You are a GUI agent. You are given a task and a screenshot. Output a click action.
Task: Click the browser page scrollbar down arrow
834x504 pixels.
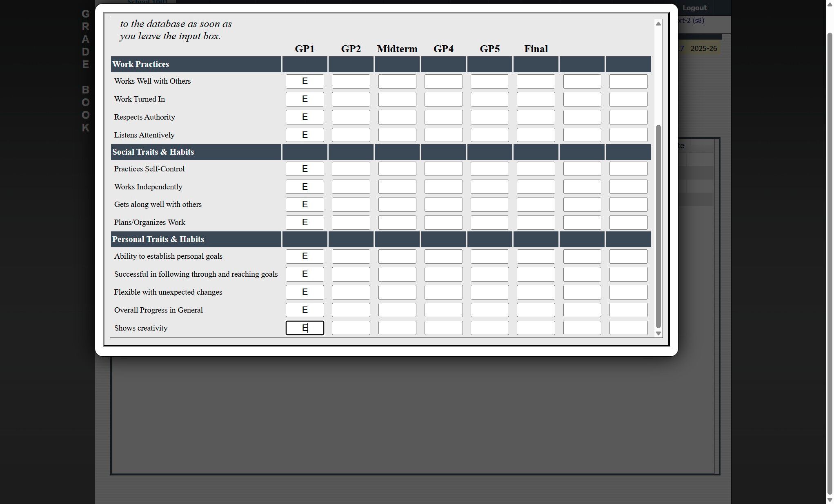point(829,500)
